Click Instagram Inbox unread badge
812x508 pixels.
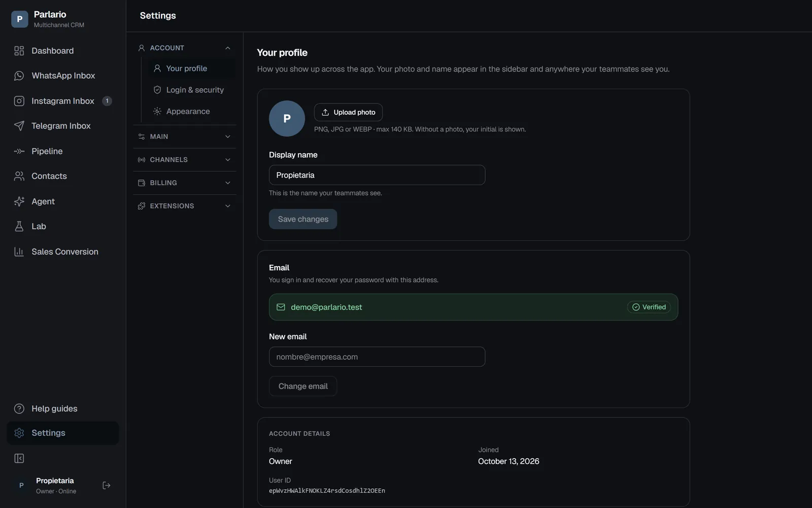107,101
